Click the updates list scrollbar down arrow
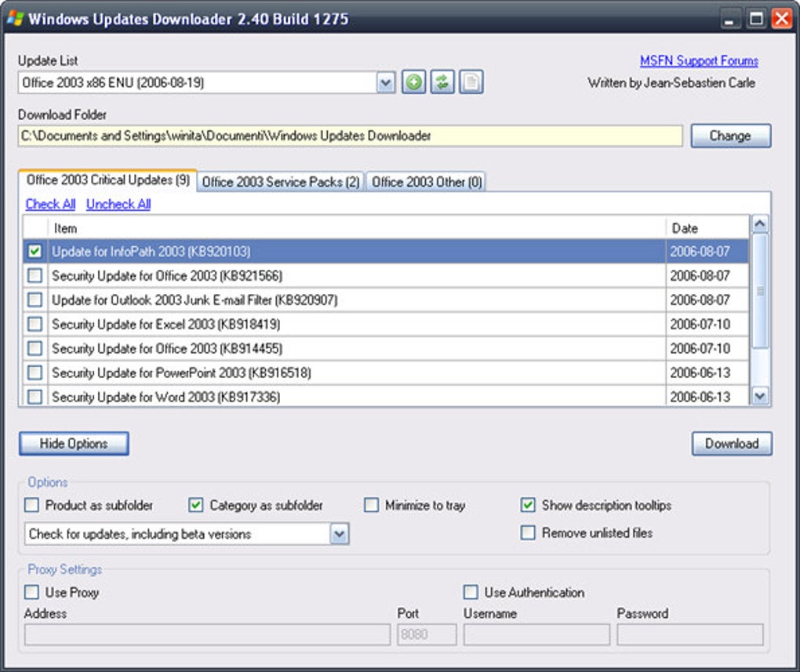The image size is (800, 672). 760,396
